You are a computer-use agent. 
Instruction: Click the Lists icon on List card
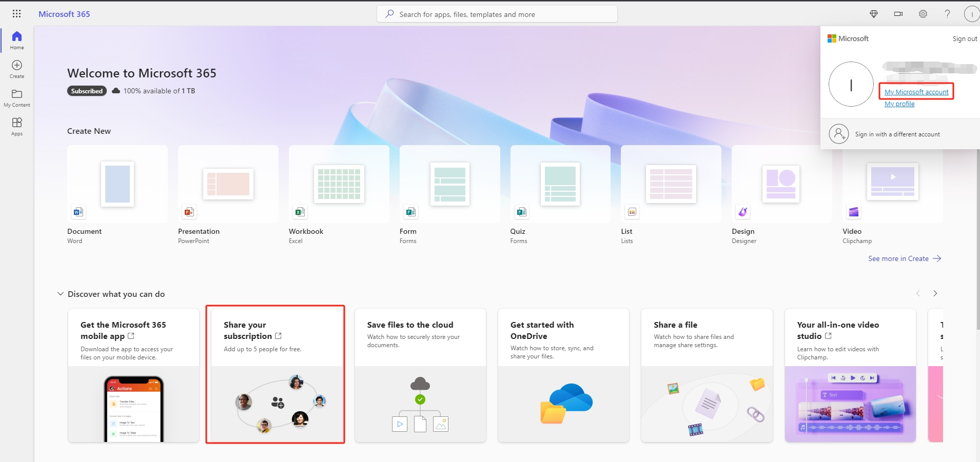coord(632,212)
